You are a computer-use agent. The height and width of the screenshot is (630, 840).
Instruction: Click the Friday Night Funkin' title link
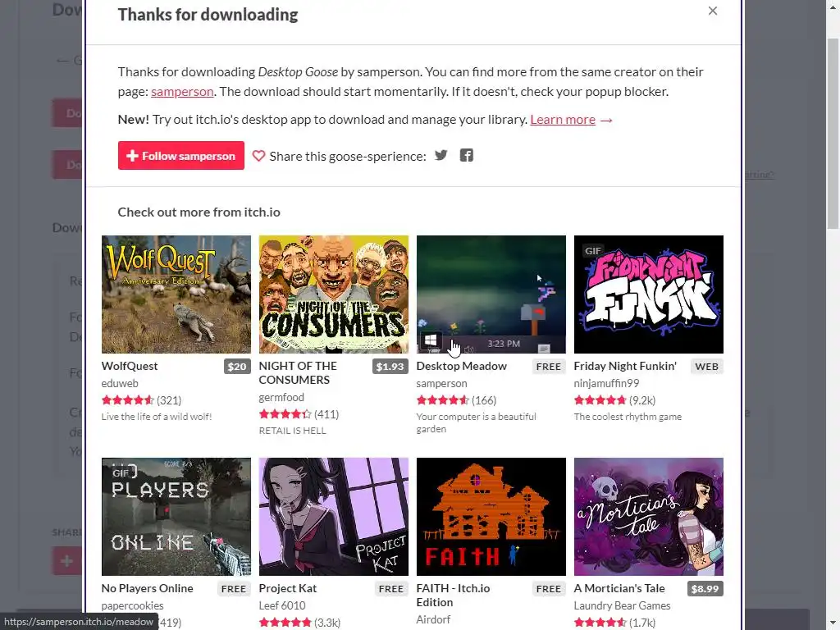pyautogui.click(x=624, y=366)
